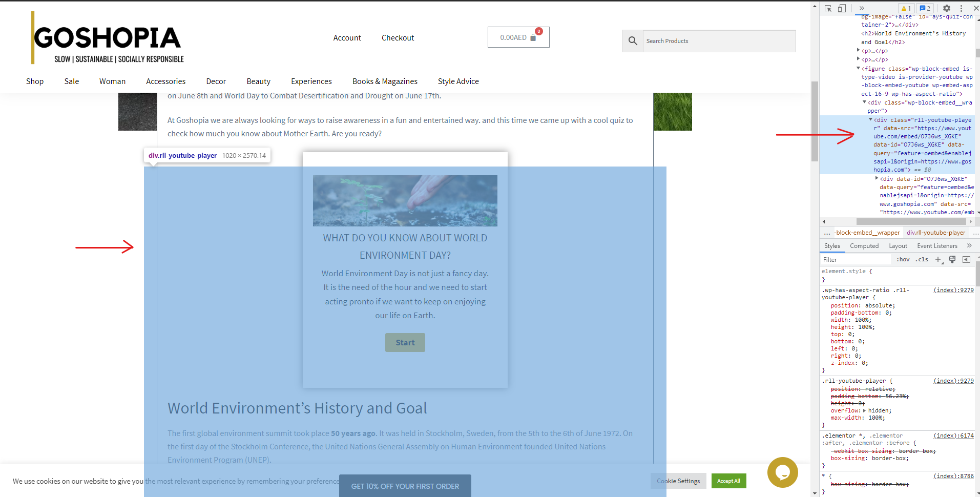Screen dimensions: 980x497
Task: Open the Books & Magazines menu item
Action: [385, 81]
